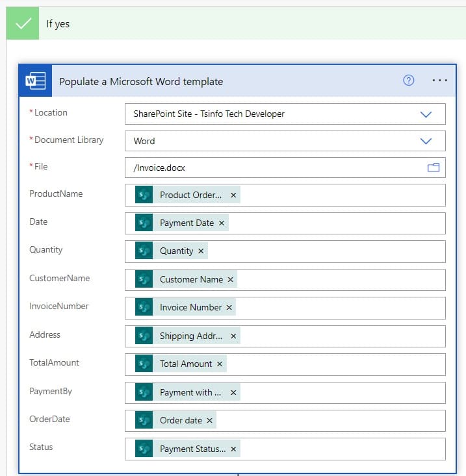This screenshot has width=466, height=476.
Task: Click inside the Date input field
Action: [285, 223]
